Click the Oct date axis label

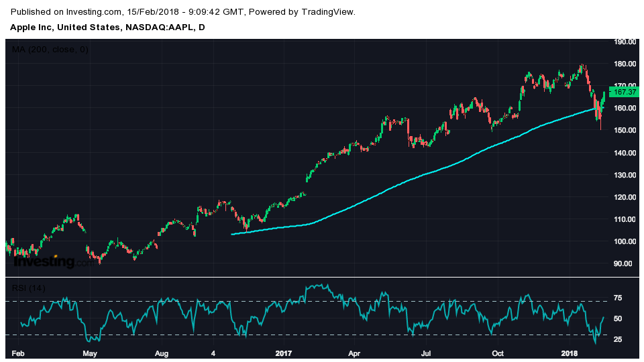498,353
